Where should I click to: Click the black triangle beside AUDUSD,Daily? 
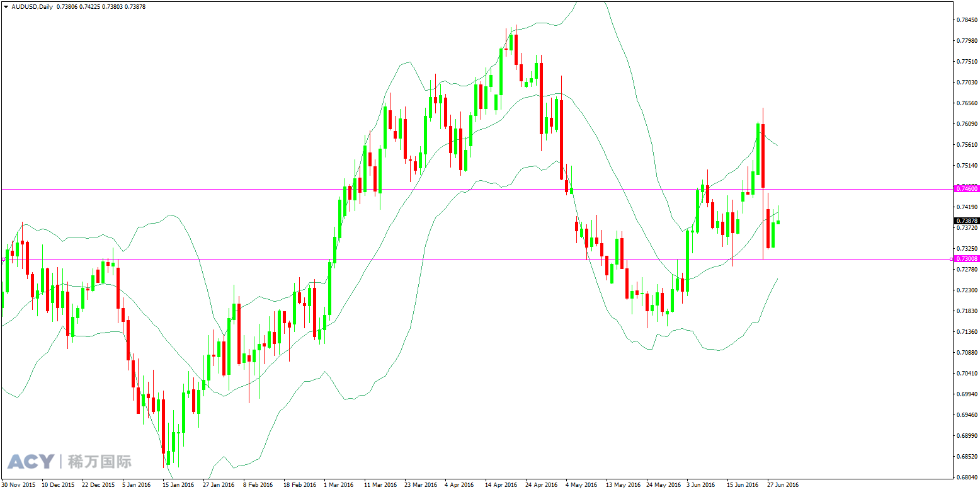coord(6,6)
